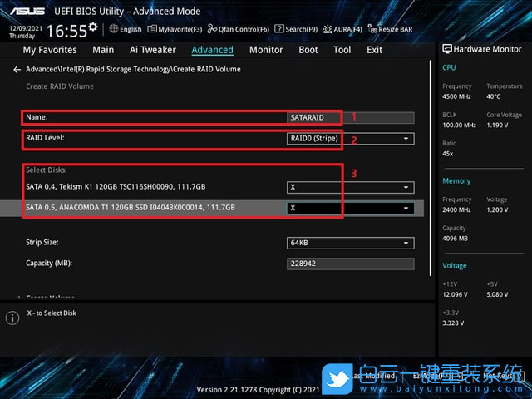Image resolution: width=532 pixels, height=399 pixels.
Task: Click the Strip Size label
Action: tap(42, 242)
